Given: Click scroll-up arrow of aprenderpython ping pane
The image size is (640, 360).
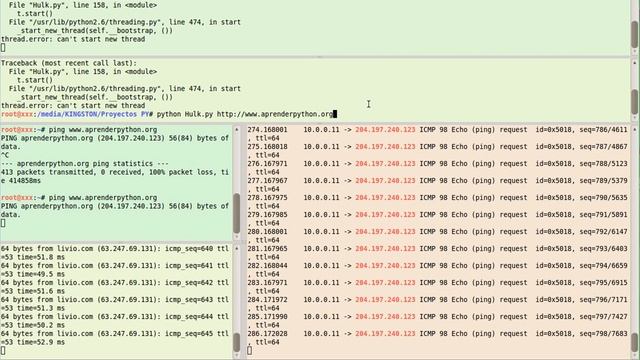Looking at the screenshot, I should (x=237, y=129).
